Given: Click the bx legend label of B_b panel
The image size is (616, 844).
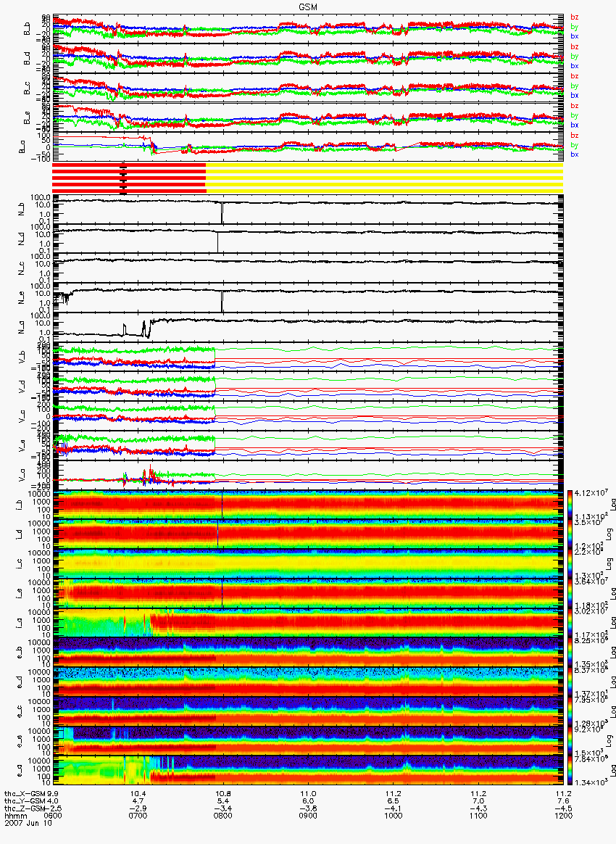Looking at the screenshot, I should click(575, 36).
